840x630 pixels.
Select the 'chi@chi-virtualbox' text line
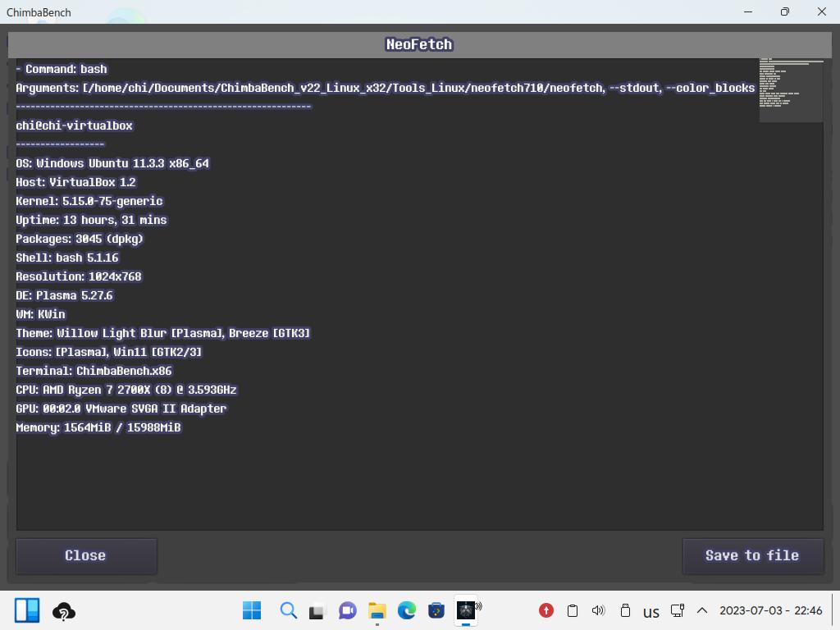pyautogui.click(x=74, y=126)
